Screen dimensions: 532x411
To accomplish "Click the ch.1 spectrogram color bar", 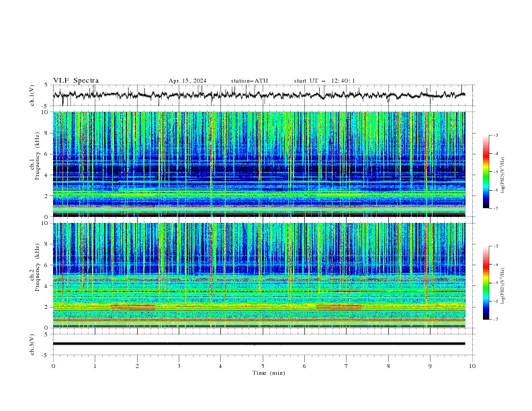I will tap(486, 172).
